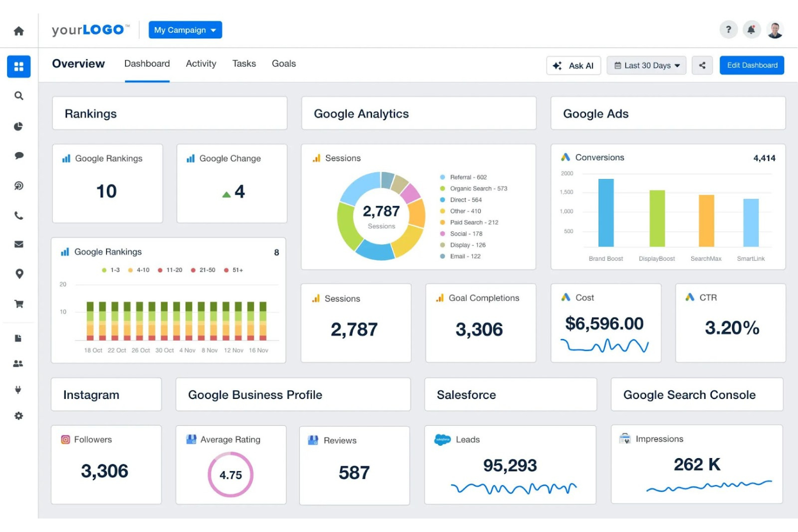Click the Ask AI button
The width and height of the screenshot is (798, 532).
click(x=574, y=65)
